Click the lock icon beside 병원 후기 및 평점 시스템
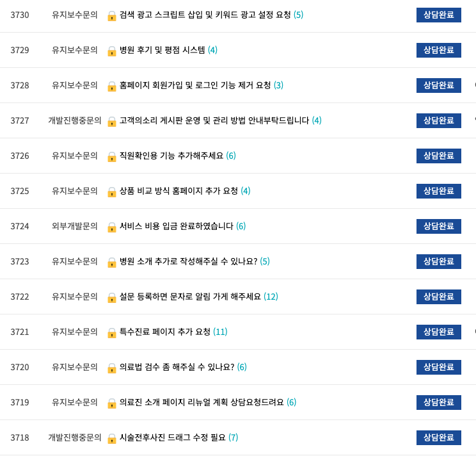 coord(112,51)
